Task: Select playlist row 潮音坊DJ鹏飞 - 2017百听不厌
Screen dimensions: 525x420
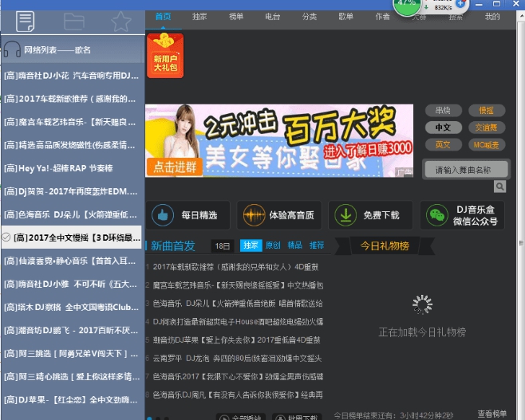Action: (73, 331)
